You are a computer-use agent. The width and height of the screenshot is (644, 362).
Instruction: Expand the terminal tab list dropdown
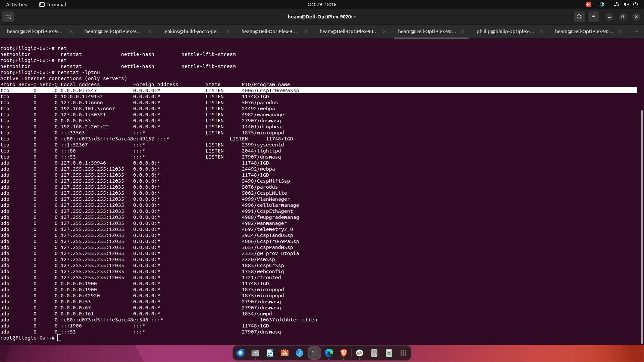pyautogui.click(x=637, y=32)
